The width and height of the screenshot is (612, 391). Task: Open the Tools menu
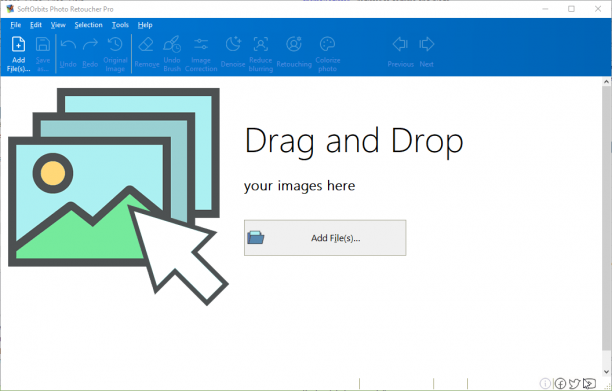pos(120,25)
